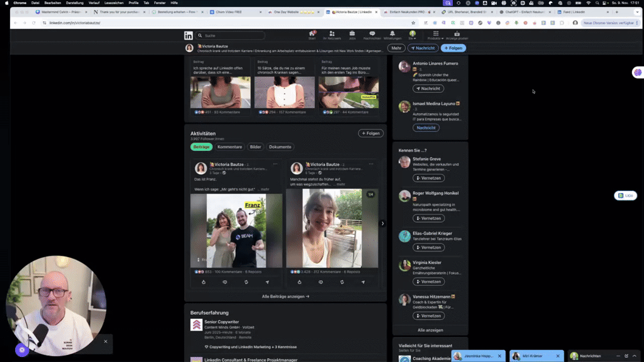Open options in the Nachrichten messaging bar

[x=618, y=356]
